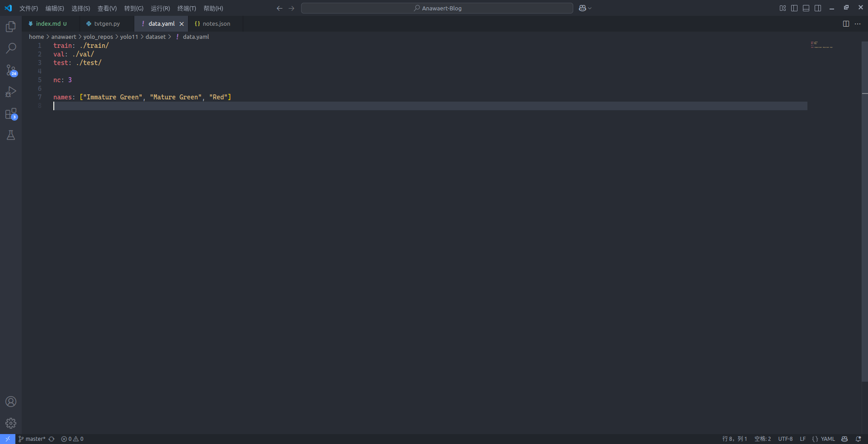Switch to the tvtgen.py tab
Image resolution: width=868 pixels, height=444 pixels.
[107, 24]
